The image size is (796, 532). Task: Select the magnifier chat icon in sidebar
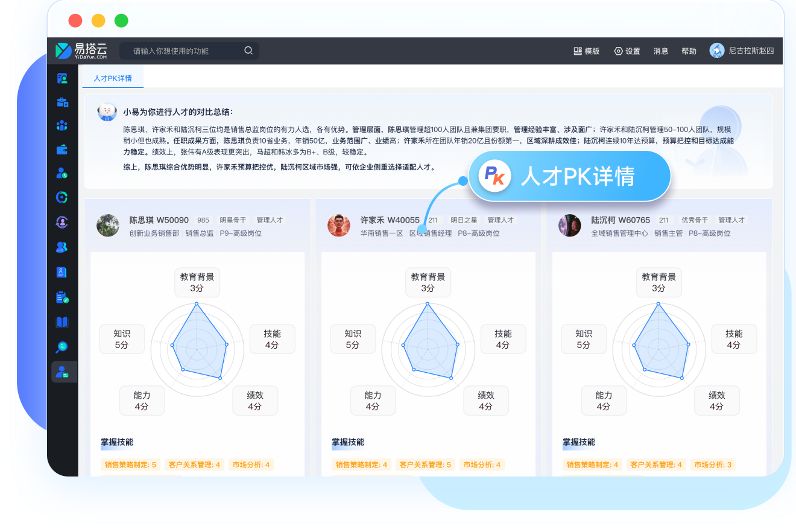(62, 346)
